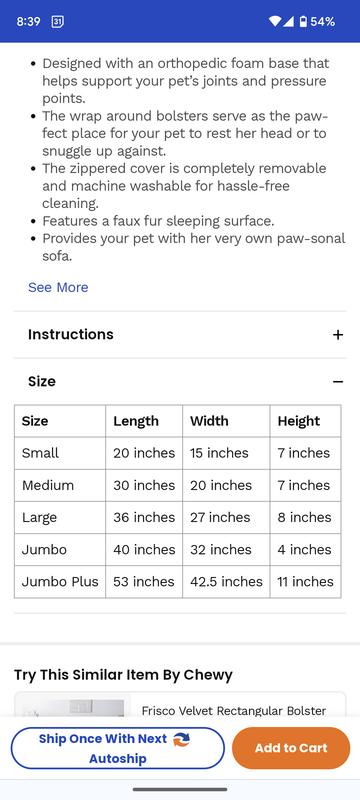This screenshot has width=360, height=800.
Task: Tap the home gesture bar
Action: tap(180, 789)
